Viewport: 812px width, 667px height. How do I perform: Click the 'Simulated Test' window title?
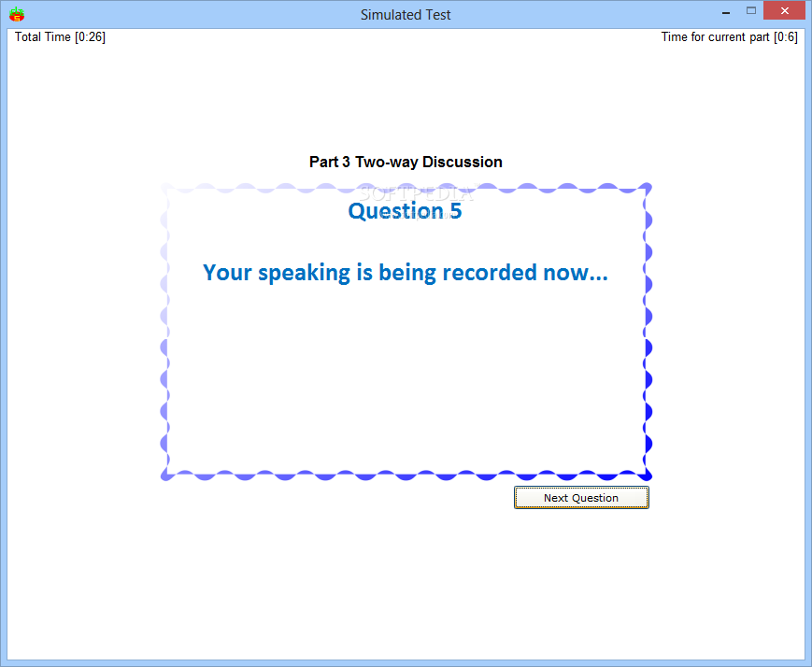(406, 15)
